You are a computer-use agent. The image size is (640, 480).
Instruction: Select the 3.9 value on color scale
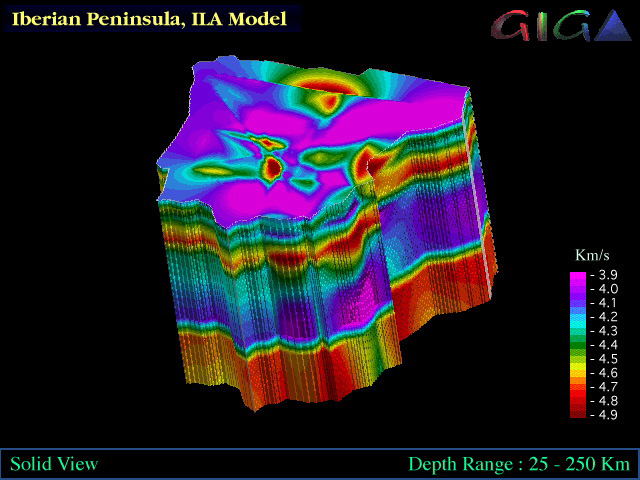tap(608, 275)
